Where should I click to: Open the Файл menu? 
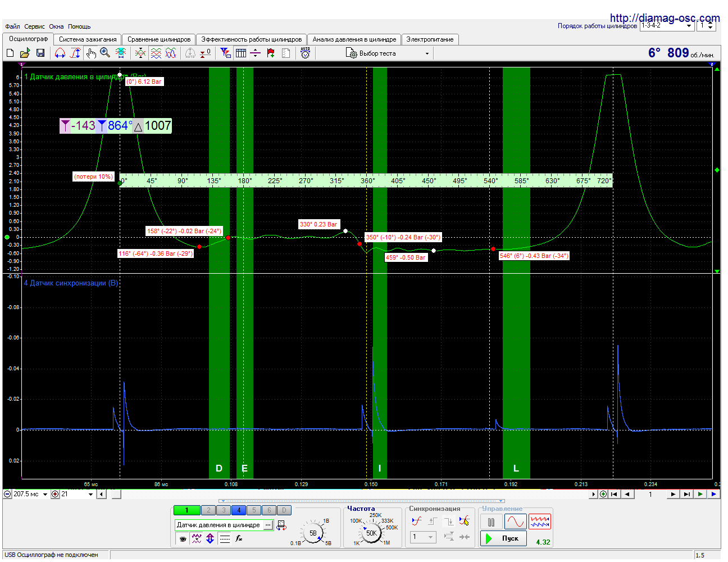pyautogui.click(x=12, y=26)
